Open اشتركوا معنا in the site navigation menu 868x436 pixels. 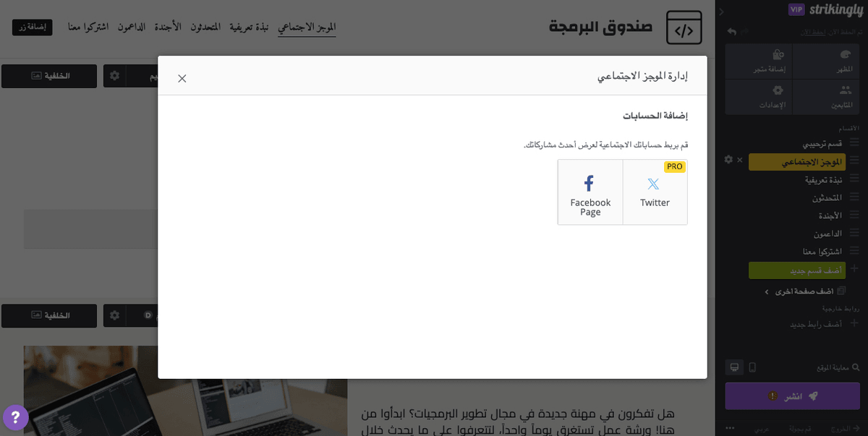(88, 27)
